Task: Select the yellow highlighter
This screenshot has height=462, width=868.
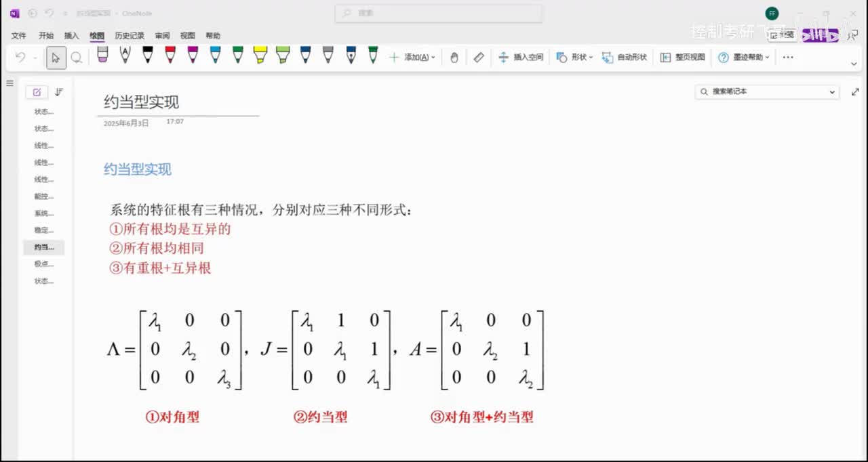Action: pos(260,55)
